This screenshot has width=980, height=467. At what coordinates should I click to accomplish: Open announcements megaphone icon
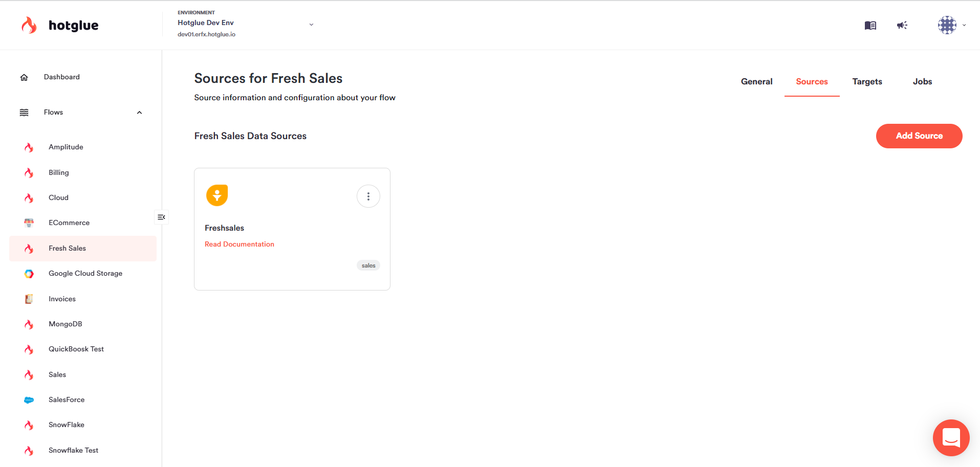pos(902,25)
